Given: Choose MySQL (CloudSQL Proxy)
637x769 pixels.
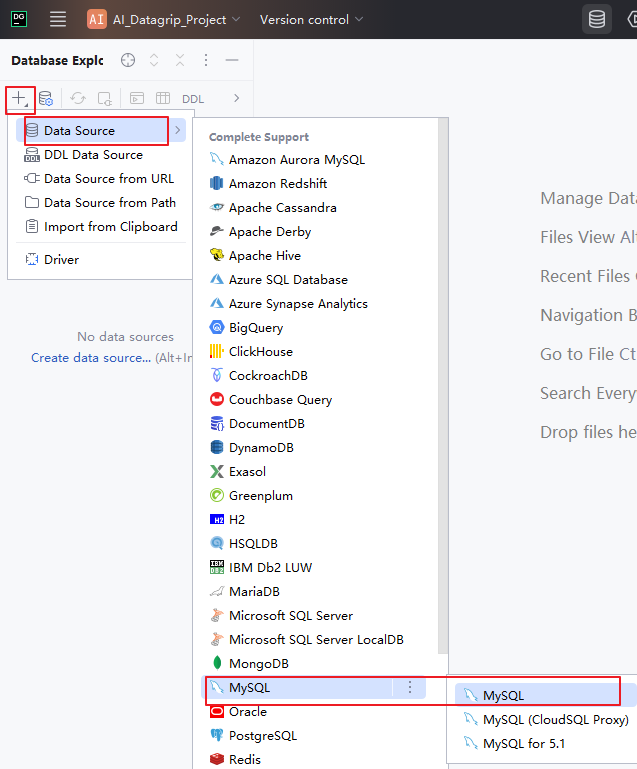Looking at the screenshot, I should tap(546, 720).
